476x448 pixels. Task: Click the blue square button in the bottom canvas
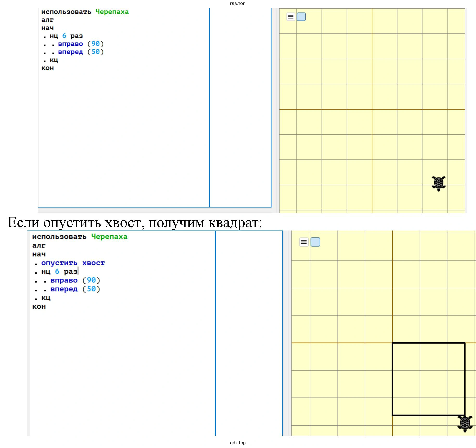point(315,242)
